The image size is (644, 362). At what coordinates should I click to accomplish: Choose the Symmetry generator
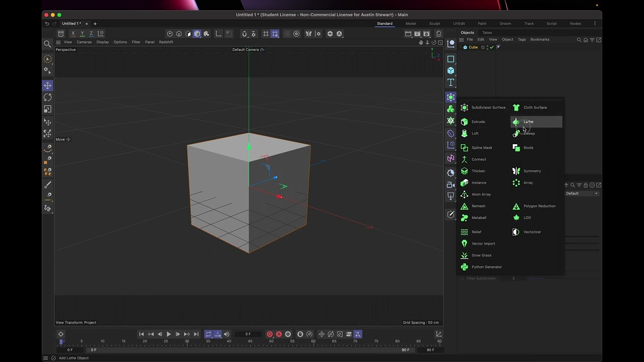(x=532, y=171)
